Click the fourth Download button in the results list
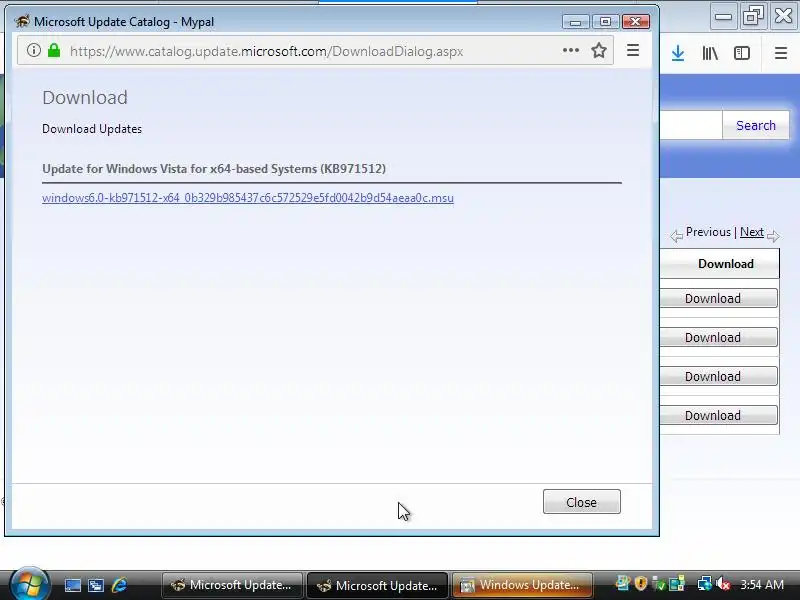800x600 pixels. coord(718,415)
